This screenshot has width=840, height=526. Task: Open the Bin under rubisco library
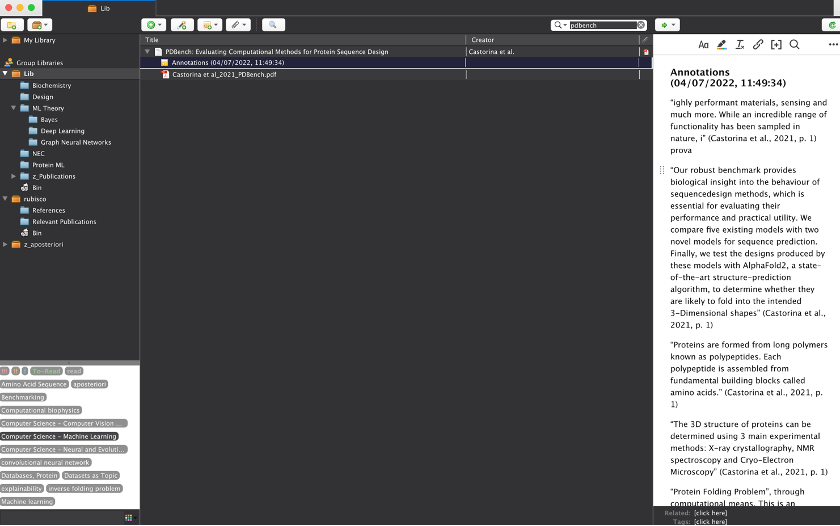(x=36, y=233)
